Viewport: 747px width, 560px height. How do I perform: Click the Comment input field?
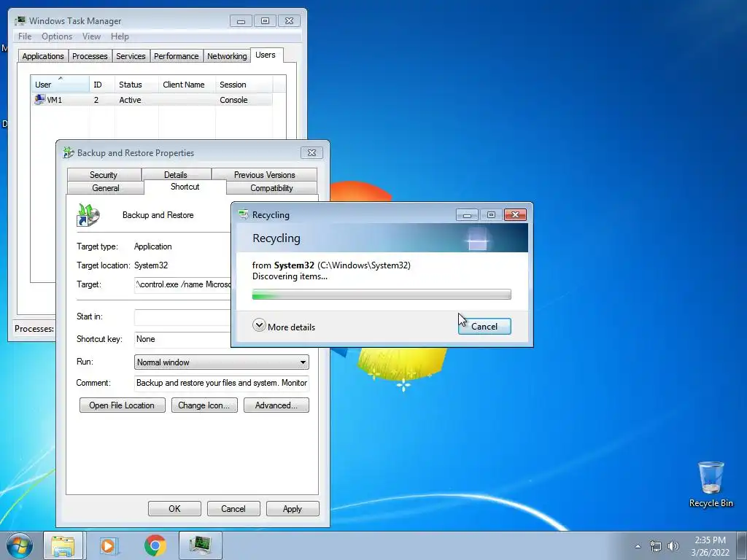(222, 383)
